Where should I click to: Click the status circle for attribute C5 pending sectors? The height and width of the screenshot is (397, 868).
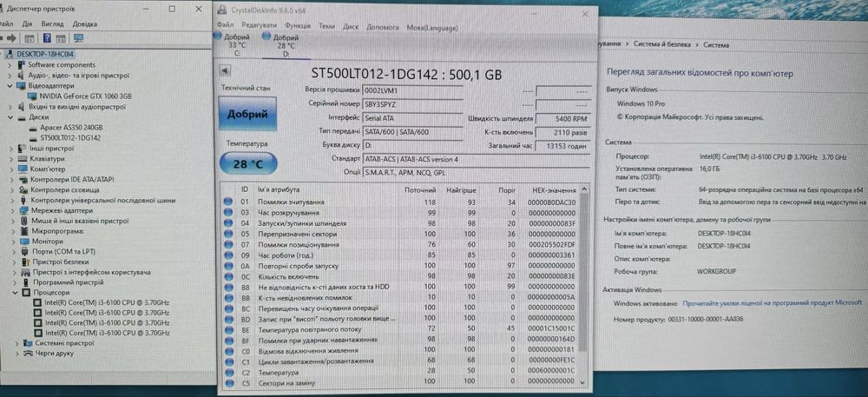pyautogui.click(x=228, y=382)
